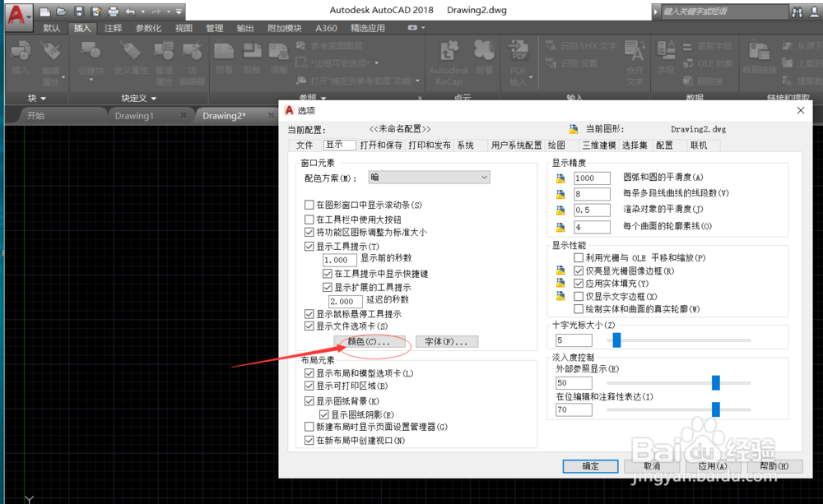The image size is (823, 504).
Task: Toggle 在工具提示中显示快捷键 checkbox
Action: coord(328,274)
